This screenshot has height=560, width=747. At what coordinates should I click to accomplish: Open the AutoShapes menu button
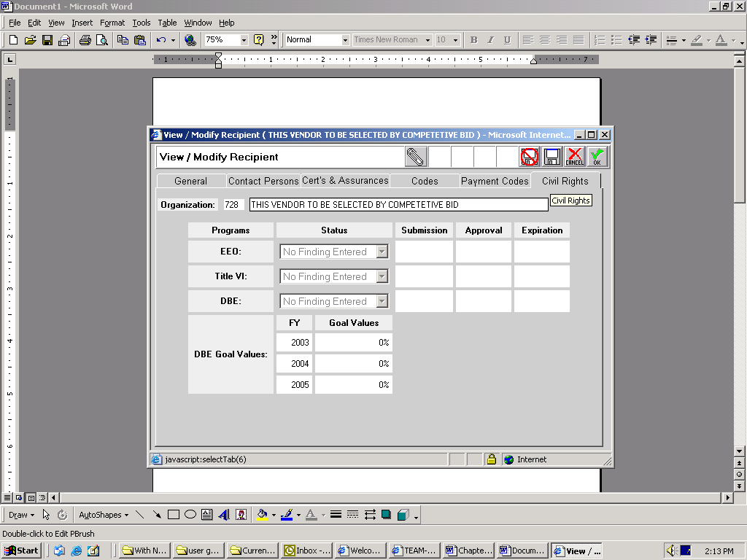[x=101, y=515]
